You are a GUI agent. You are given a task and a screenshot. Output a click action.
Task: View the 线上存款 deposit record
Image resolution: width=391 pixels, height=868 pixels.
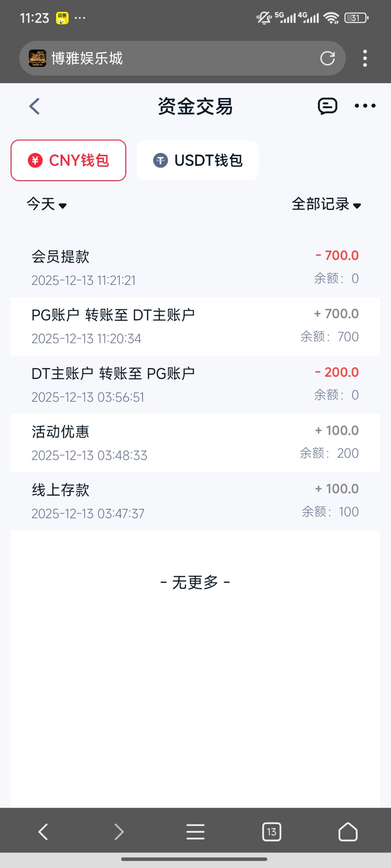195,501
